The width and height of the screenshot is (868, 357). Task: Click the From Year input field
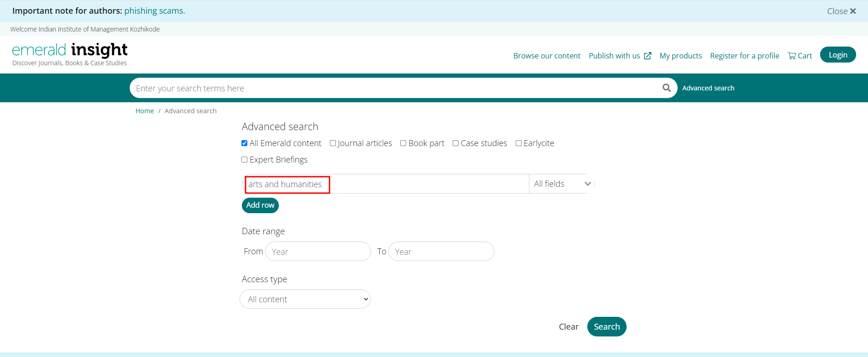[x=318, y=252]
